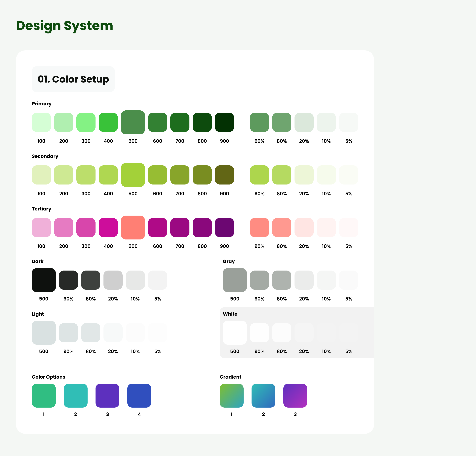Choose the Dark 80% swatch
This screenshot has width=476, height=456.
point(91,280)
